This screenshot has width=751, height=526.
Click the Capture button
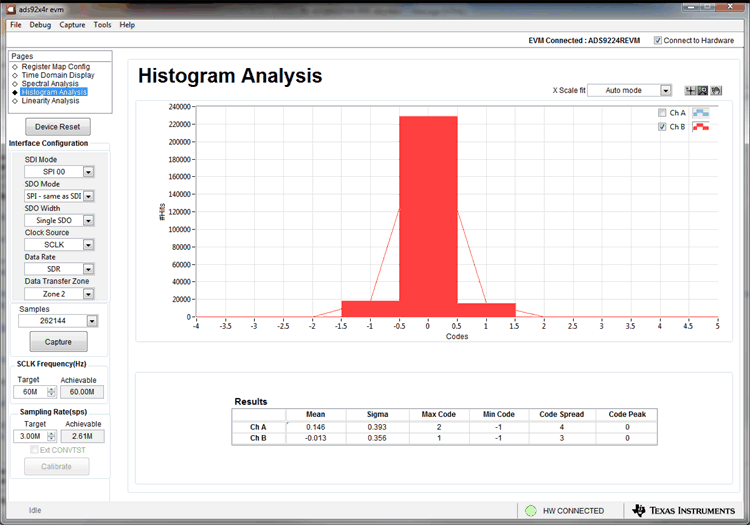point(58,342)
